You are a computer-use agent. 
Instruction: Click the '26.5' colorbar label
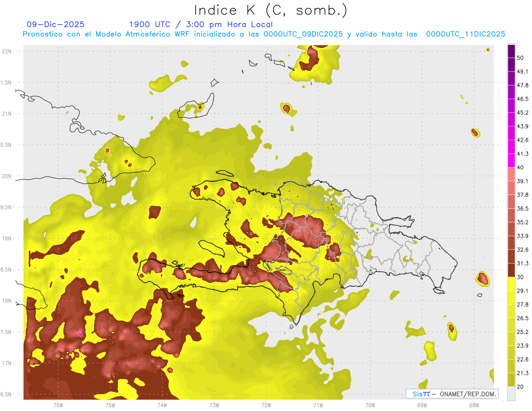pyautogui.click(x=523, y=318)
